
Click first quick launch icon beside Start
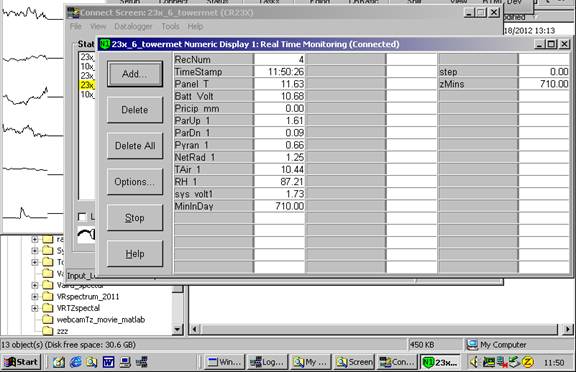click(59, 362)
